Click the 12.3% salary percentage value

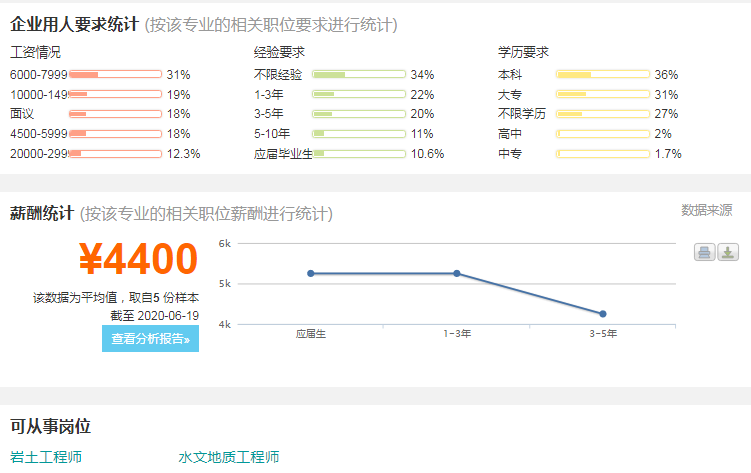183,154
